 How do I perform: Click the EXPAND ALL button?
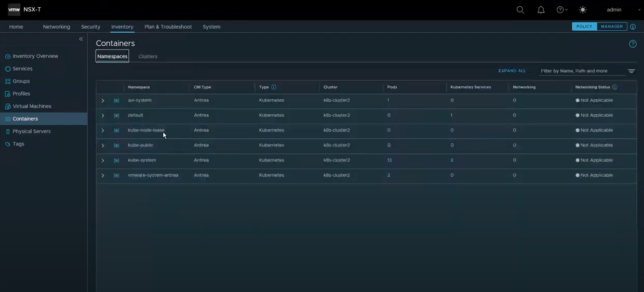click(512, 71)
